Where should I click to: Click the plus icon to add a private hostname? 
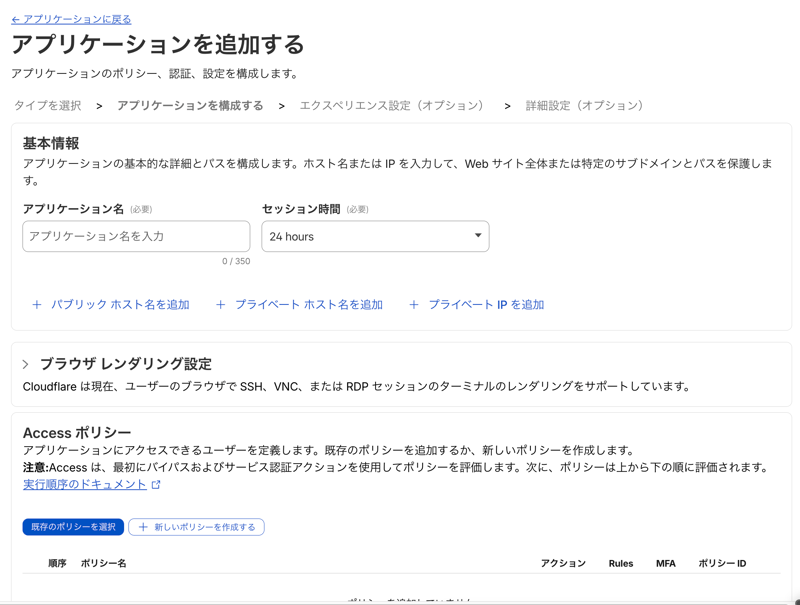(x=219, y=304)
